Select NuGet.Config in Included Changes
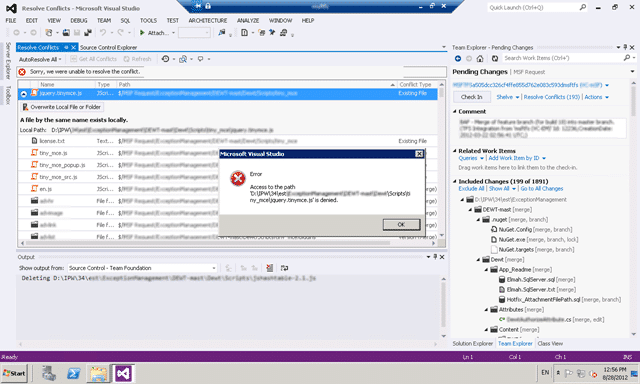This screenshot has width=640, height=384. tap(531, 229)
